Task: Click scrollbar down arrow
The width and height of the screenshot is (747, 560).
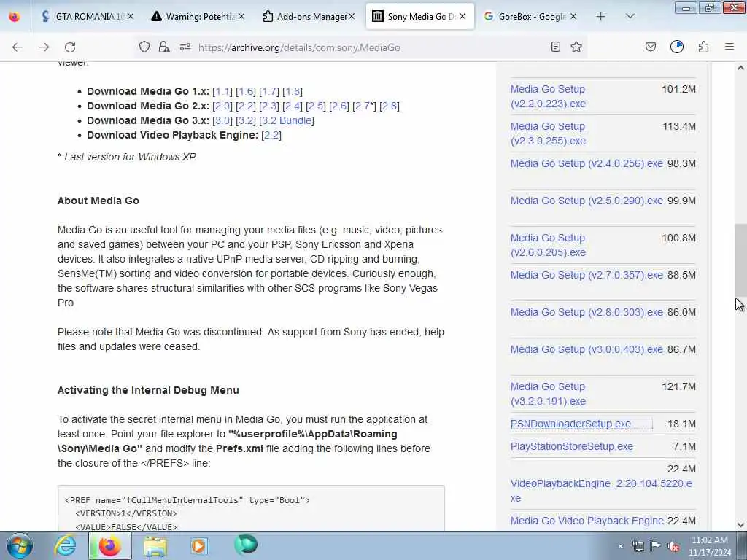Action: 740,525
